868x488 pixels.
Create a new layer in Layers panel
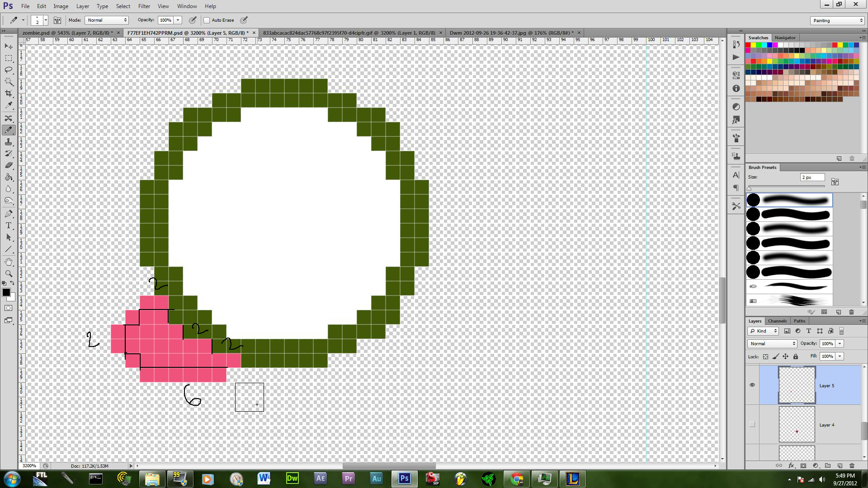(x=840, y=465)
